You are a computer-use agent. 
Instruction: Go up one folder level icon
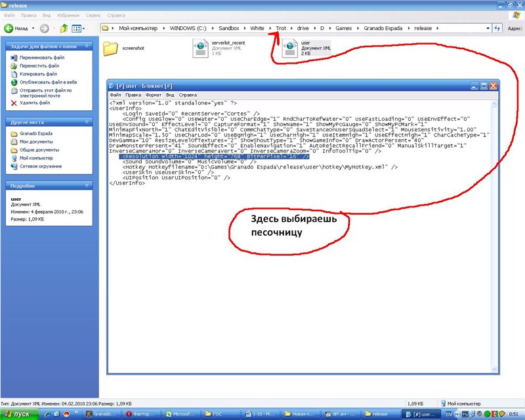(x=64, y=28)
